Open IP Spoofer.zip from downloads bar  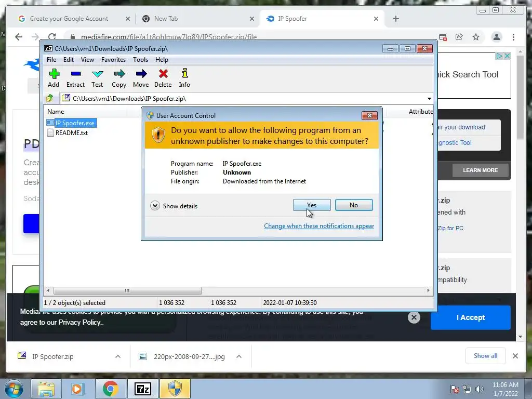(x=52, y=356)
